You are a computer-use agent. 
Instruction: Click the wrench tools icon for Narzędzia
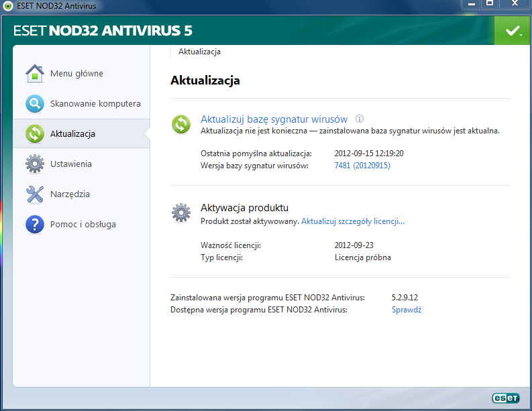click(35, 194)
